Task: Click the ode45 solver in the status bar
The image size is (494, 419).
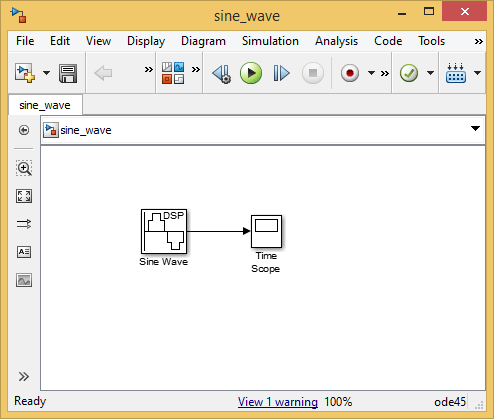Action: coord(450,402)
